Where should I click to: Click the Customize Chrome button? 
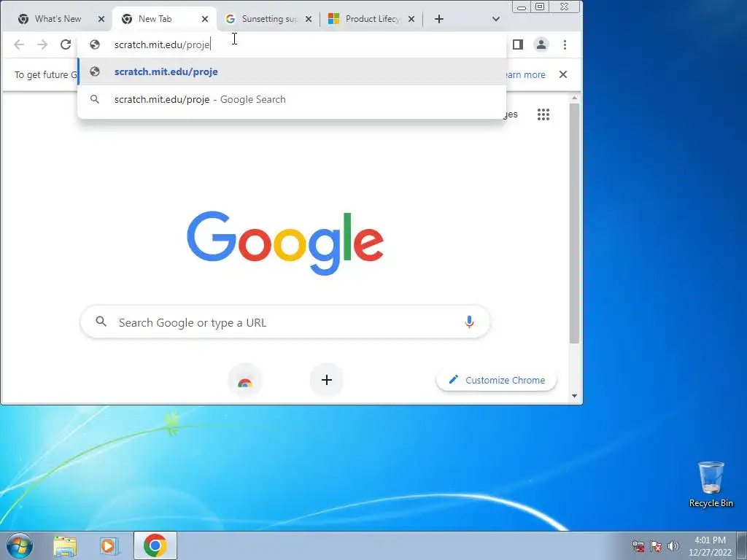point(496,380)
